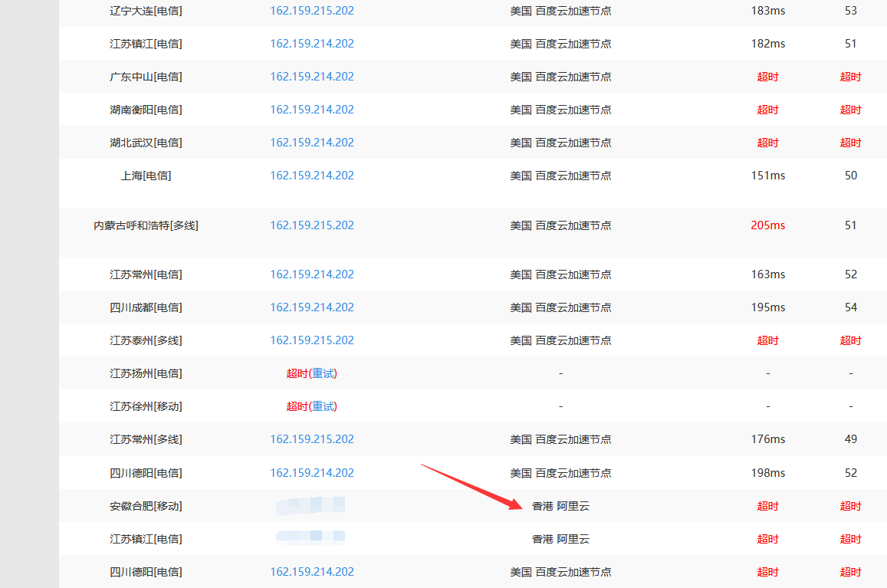Click the 195ms response time value

pos(767,307)
